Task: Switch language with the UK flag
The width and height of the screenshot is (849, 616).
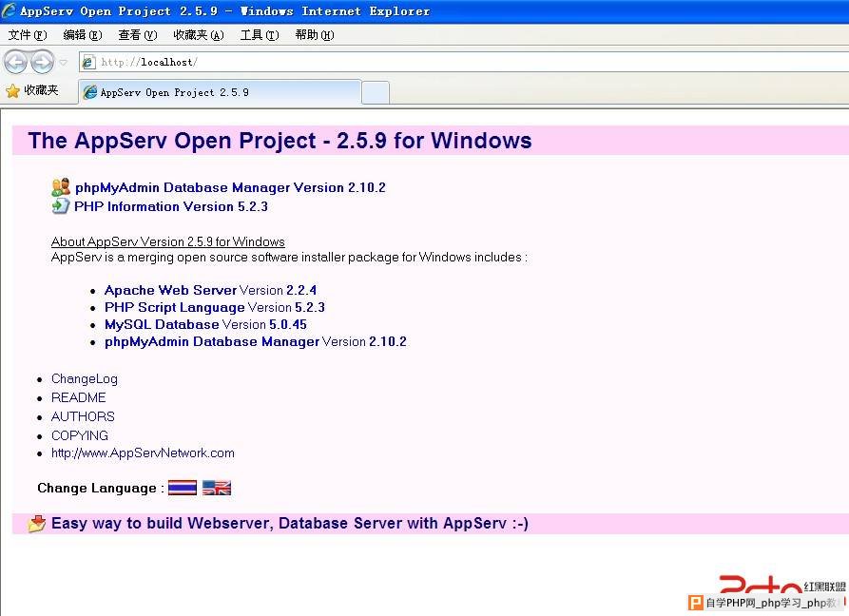Action: click(x=217, y=488)
